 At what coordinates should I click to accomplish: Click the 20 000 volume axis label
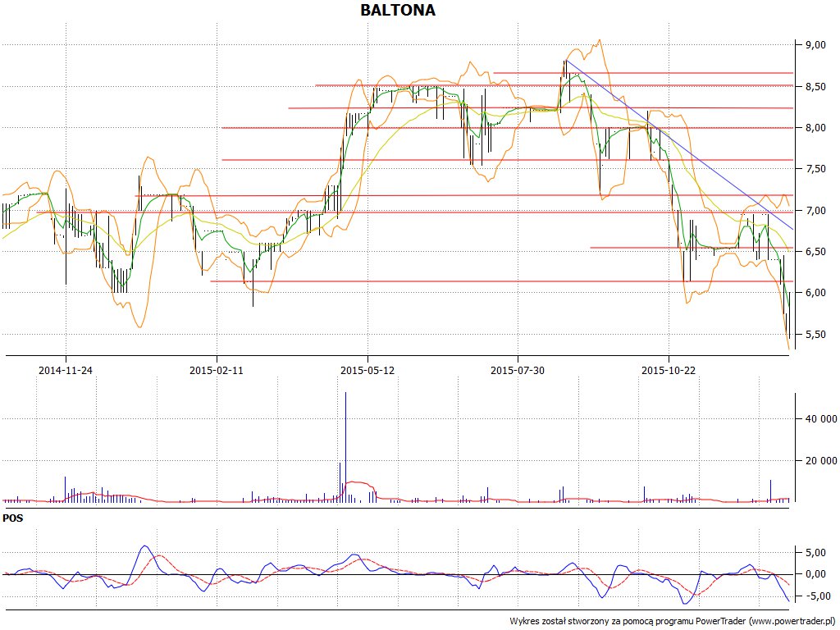click(821, 461)
